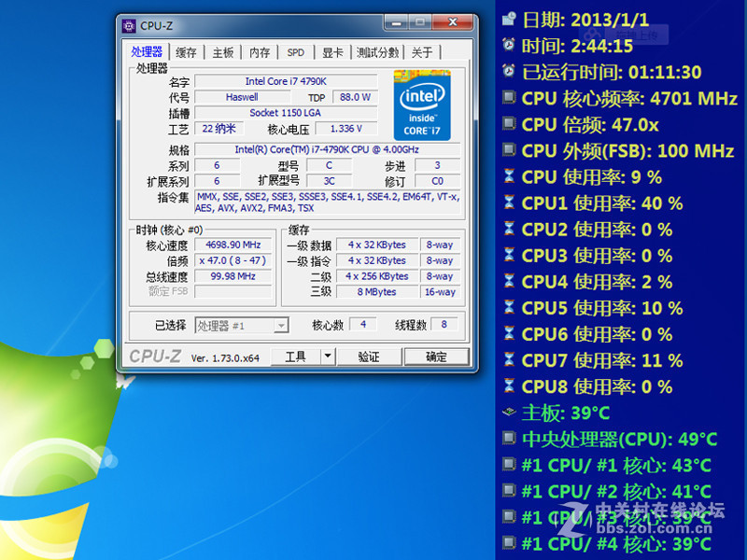Click the chip icon next to 中央处理器(CPU)
Image resolution: width=747 pixels, height=560 pixels.
[509, 438]
